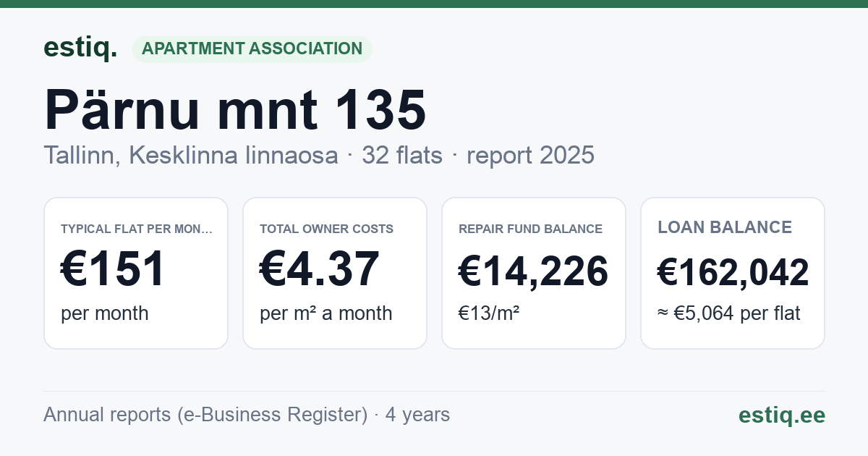This screenshot has width=868, height=456.
Task: Click the €151 value
Action: (x=114, y=269)
